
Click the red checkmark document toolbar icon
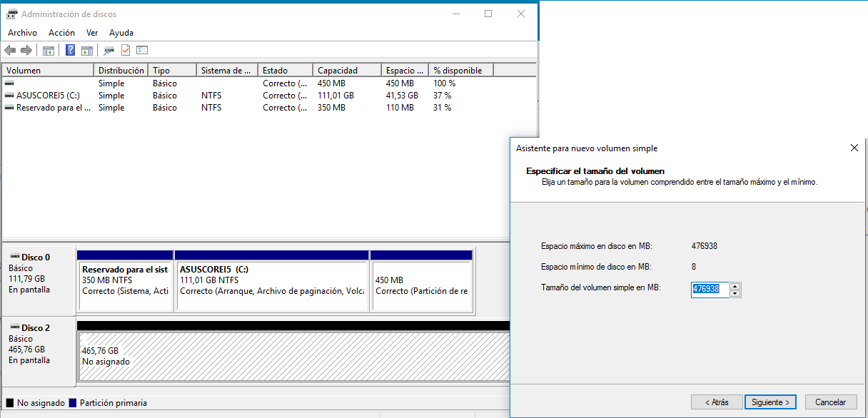(x=126, y=51)
